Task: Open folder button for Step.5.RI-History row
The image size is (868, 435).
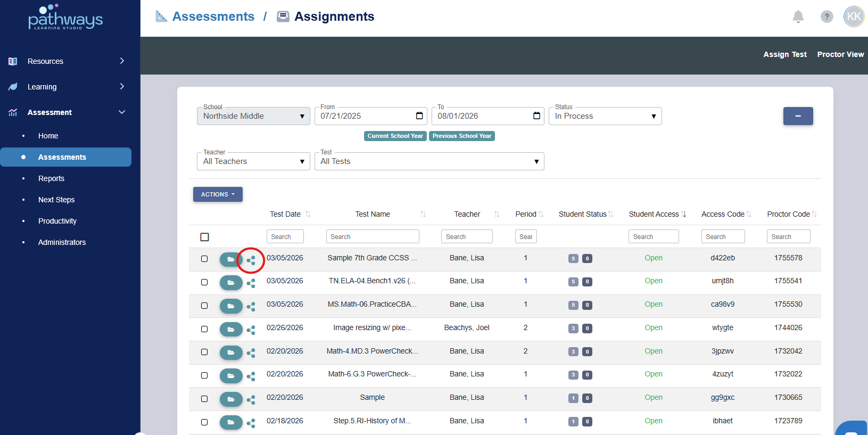Action: coord(231,422)
